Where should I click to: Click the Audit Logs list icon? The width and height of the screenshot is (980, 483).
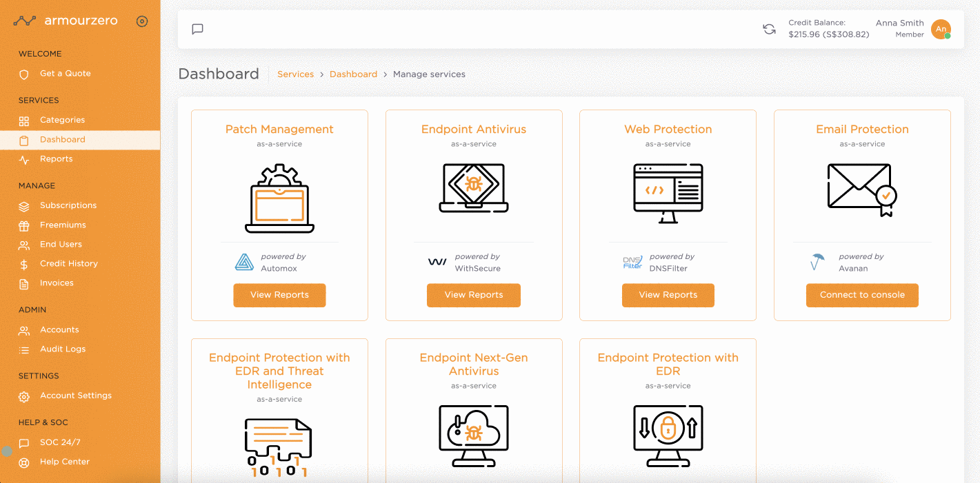click(24, 350)
